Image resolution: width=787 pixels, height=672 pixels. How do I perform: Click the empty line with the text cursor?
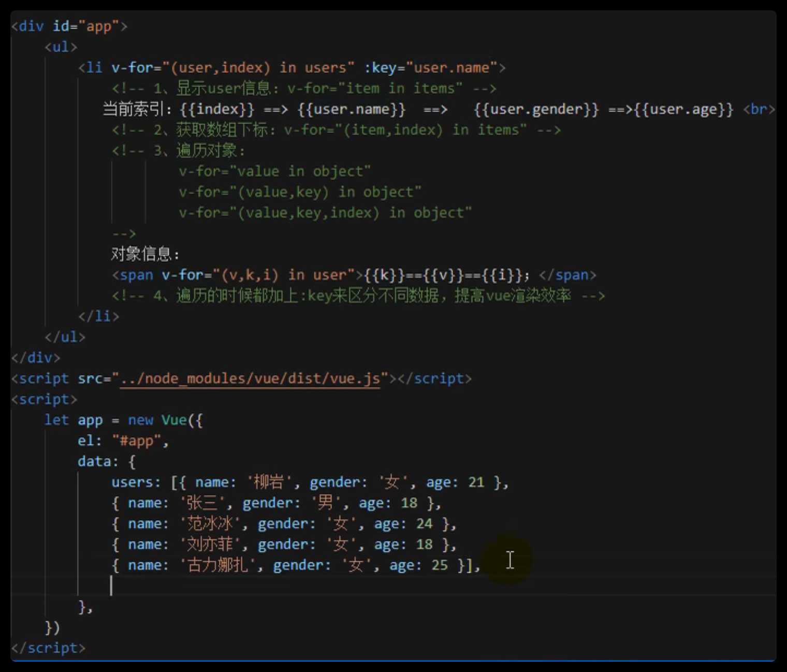point(393,586)
